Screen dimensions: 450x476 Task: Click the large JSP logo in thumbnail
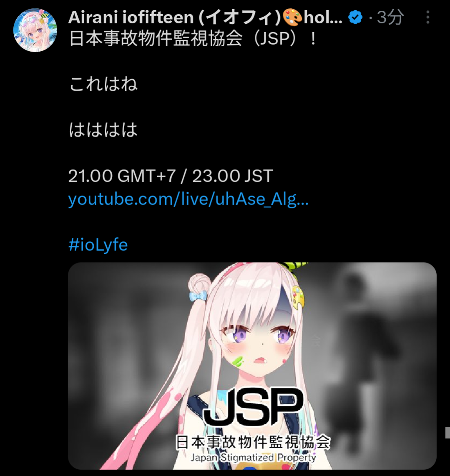253,407
